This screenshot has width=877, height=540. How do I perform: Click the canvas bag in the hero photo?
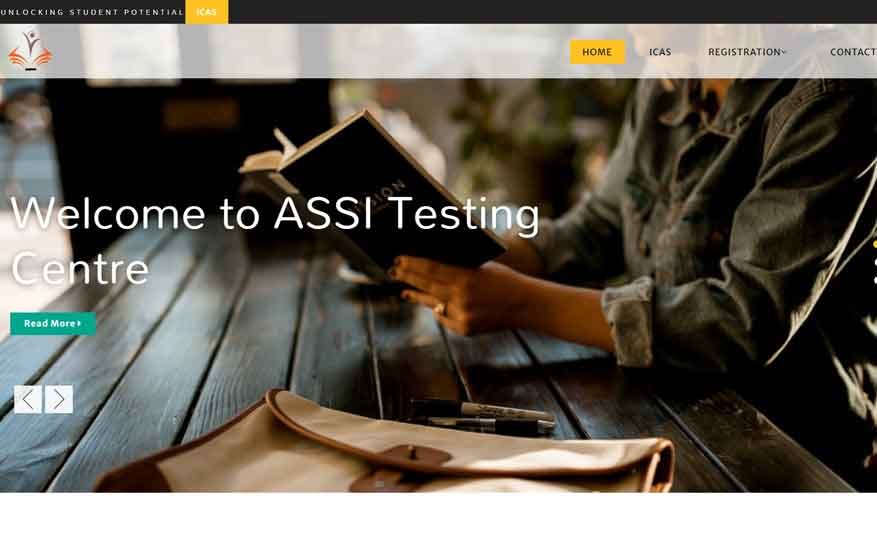click(386, 442)
